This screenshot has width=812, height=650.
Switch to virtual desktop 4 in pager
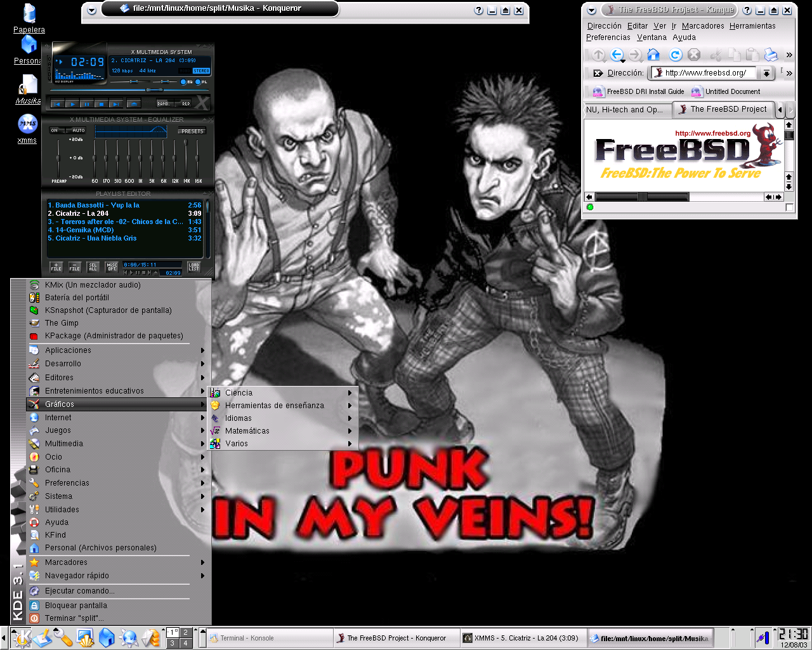pos(185,643)
